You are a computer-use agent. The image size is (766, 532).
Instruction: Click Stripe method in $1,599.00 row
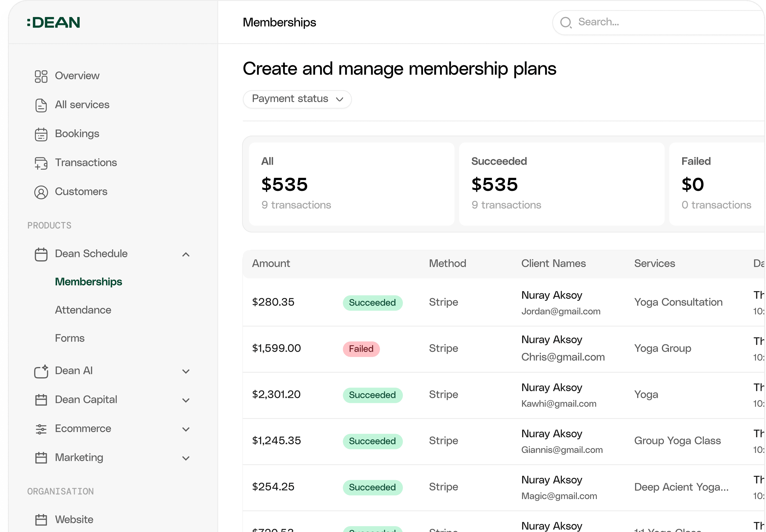[443, 348]
